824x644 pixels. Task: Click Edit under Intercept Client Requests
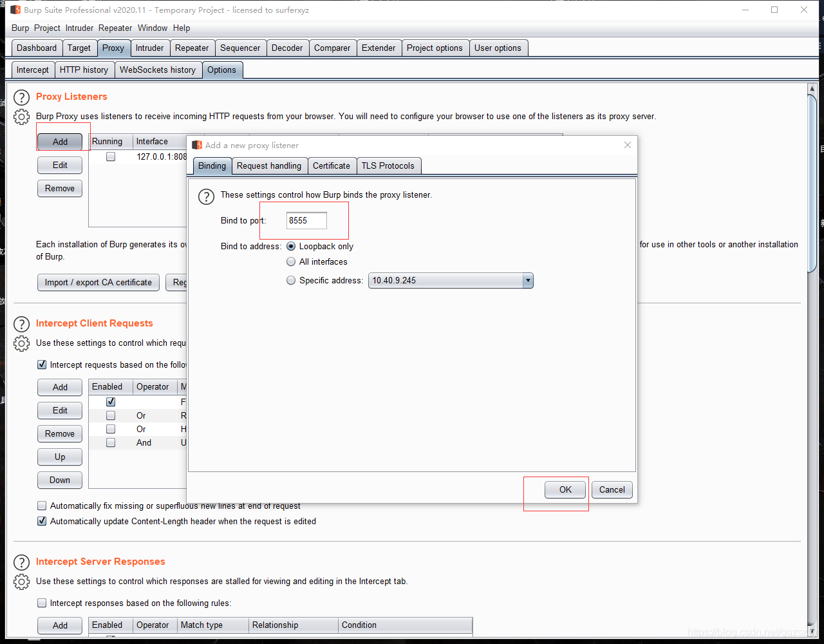[60, 410]
